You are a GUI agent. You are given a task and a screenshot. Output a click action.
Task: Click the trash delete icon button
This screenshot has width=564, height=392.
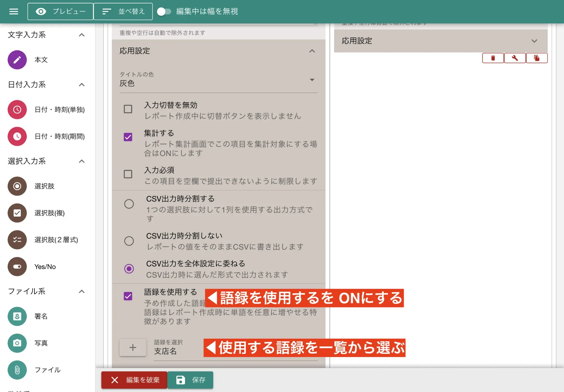click(493, 58)
